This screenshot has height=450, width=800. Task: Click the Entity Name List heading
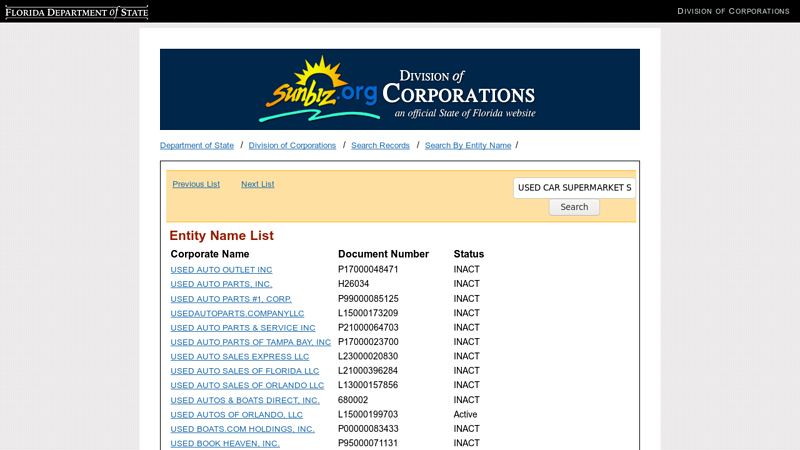click(x=221, y=236)
